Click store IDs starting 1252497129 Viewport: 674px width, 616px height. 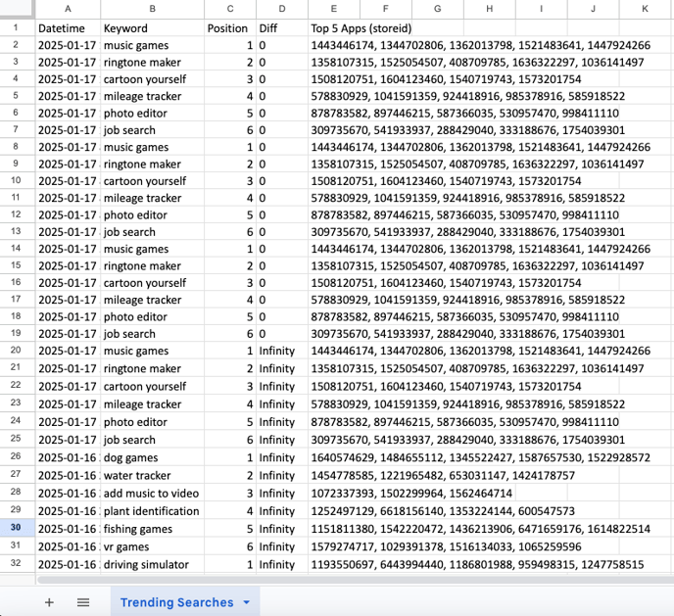tap(443, 511)
